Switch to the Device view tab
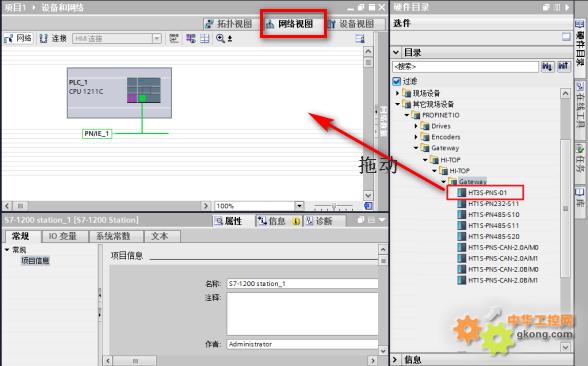 [351, 24]
